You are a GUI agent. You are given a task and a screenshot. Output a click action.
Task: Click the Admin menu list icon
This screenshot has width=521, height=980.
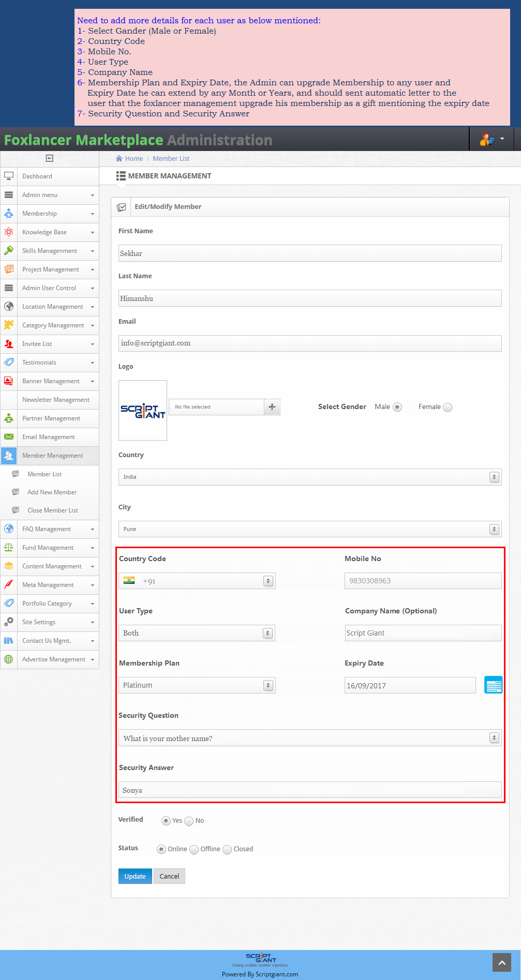click(9, 195)
